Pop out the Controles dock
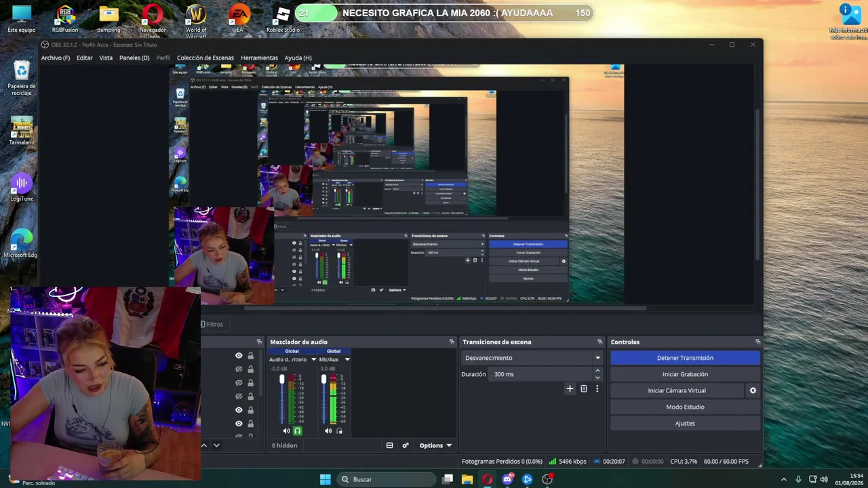The height and width of the screenshot is (488, 868). click(757, 342)
